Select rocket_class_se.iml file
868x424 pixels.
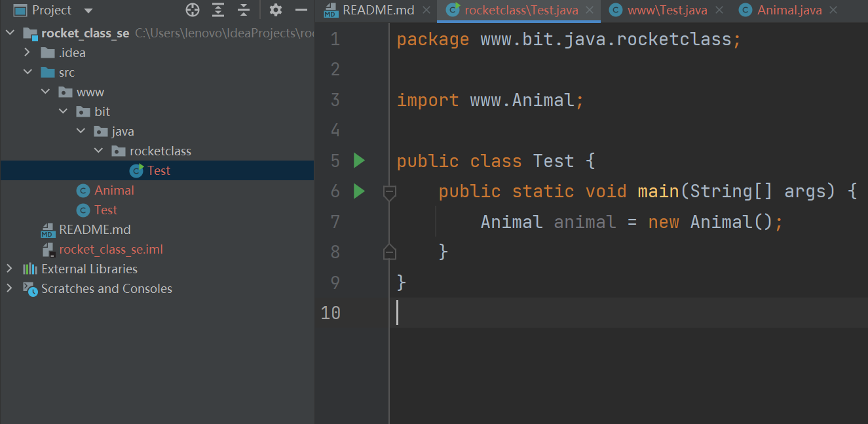point(111,249)
